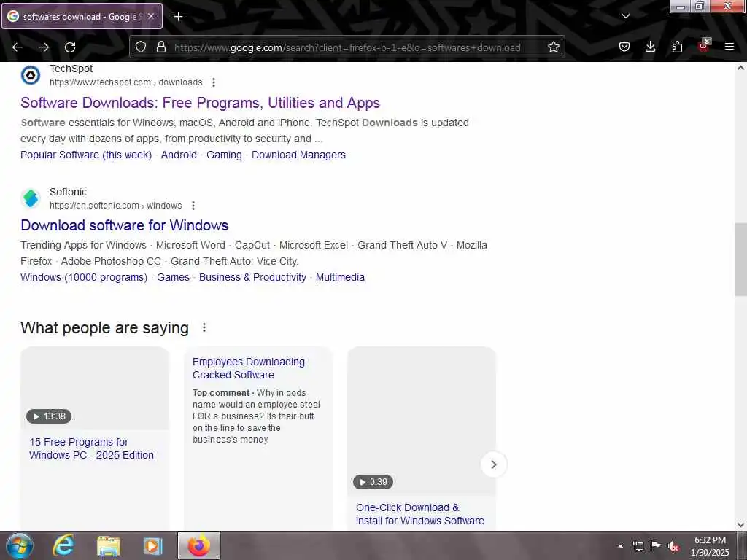Viewport: 747px width, 560px height.
Task: Open TechSpot result options three-dot menu
Action: click(214, 82)
